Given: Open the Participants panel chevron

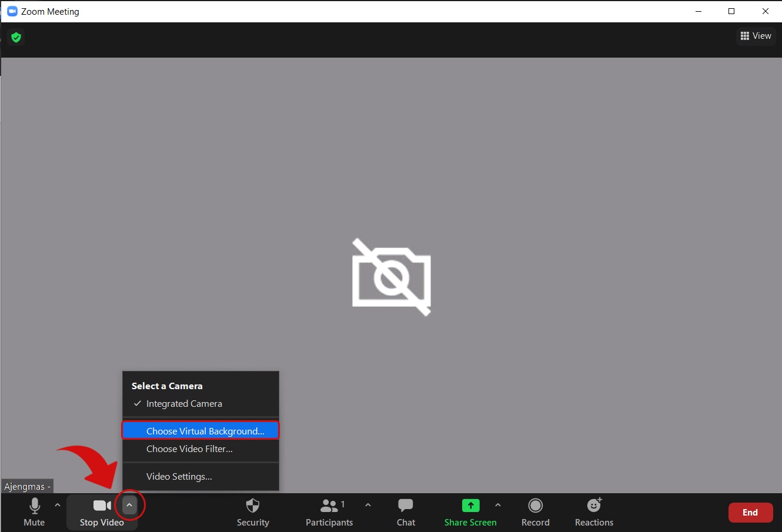Looking at the screenshot, I should point(368,504).
